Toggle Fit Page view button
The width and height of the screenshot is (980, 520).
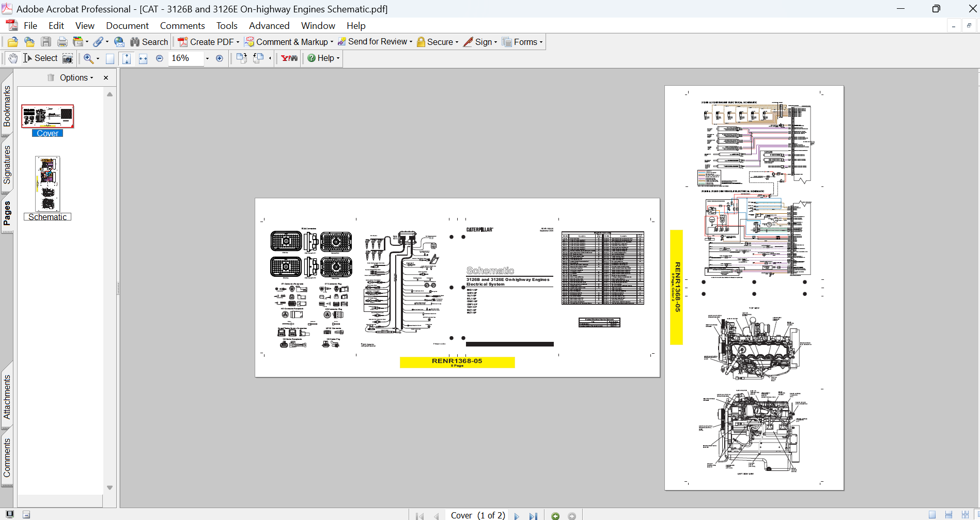pos(127,58)
